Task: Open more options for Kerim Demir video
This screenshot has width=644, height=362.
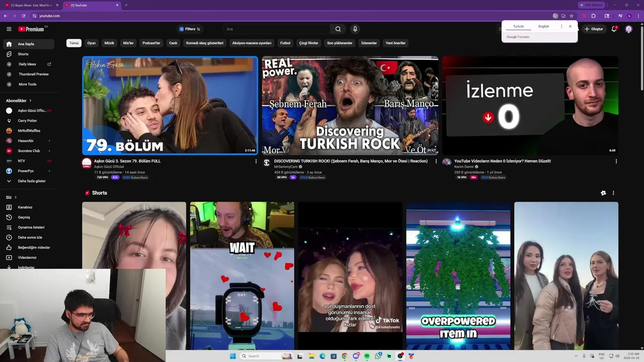Action: [616, 161]
